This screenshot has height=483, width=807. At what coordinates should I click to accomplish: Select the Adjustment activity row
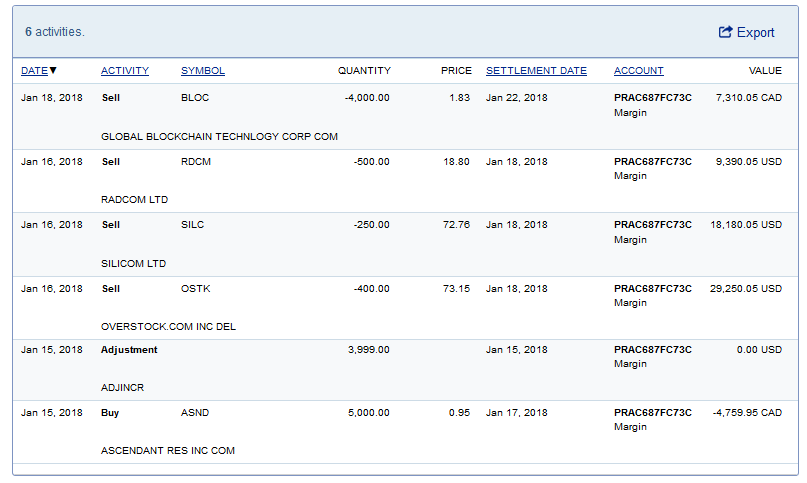click(129, 350)
